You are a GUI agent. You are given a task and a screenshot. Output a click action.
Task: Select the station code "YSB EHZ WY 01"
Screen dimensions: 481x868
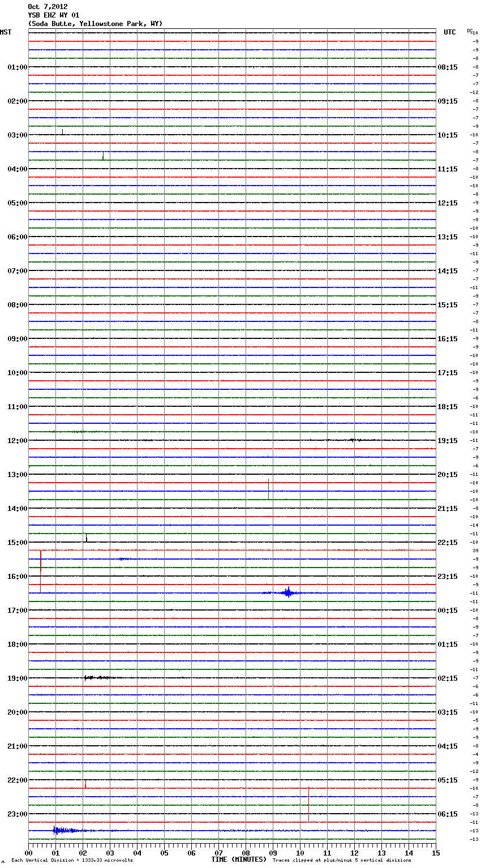(x=54, y=15)
